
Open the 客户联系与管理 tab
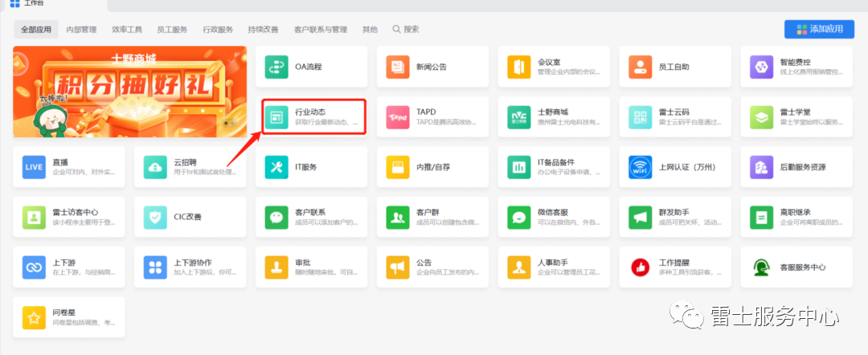click(x=321, y=29)
